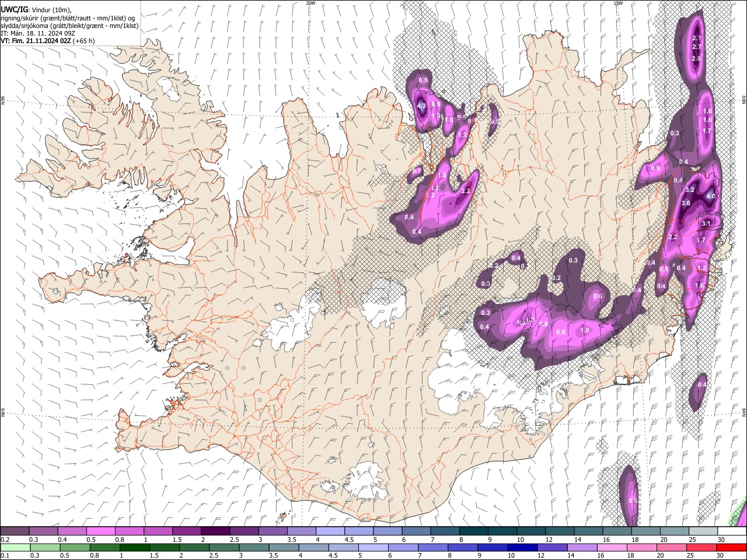Select the 6–7 mm rain legend swatch
Viewport: 747px width, 560px height.
pyautogui.click(x=403, y=547)
